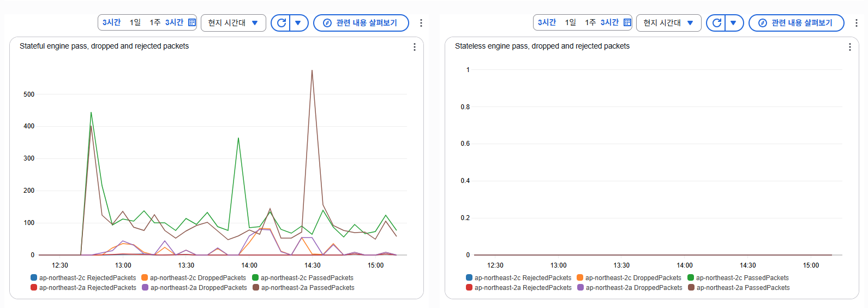This screenshot has width=868, height=308.
Task: Open toolbar kebab menu above the Stateless chart
Action: [x=856, y=23]
